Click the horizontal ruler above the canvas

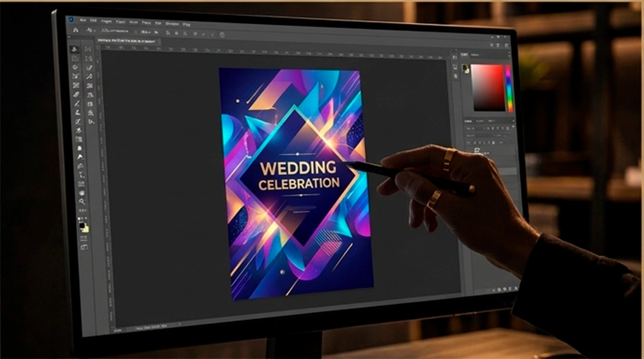[273, 52]
